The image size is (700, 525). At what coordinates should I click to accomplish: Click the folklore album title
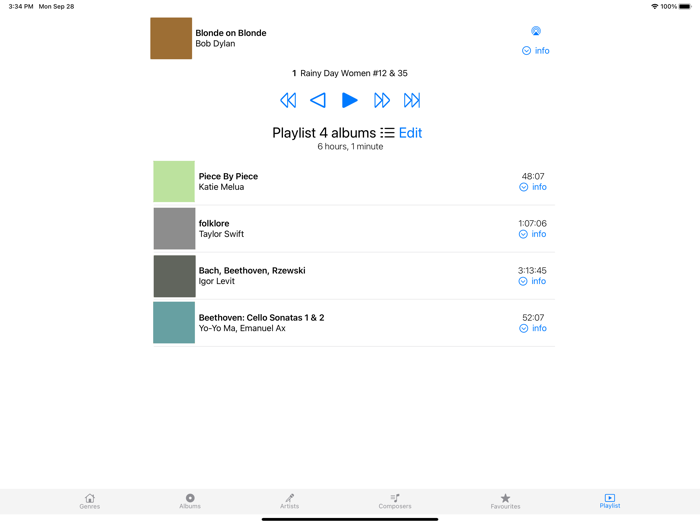click(214, 223)
